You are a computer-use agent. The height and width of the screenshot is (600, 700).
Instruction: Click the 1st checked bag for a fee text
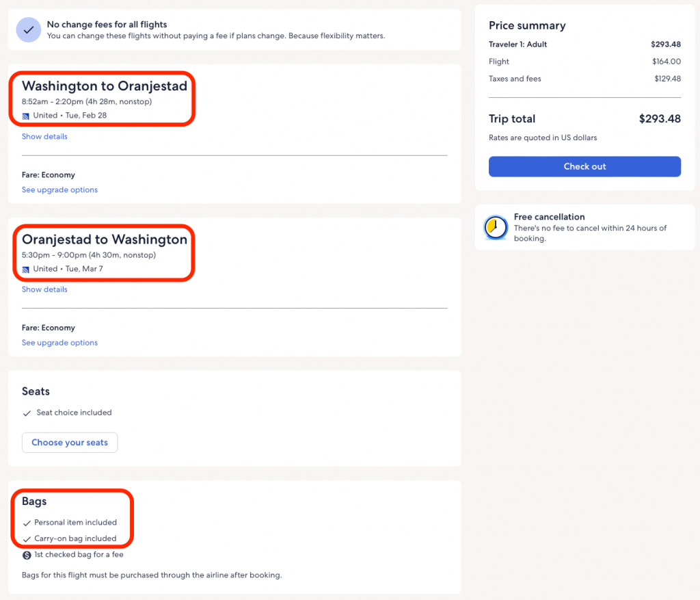tap(79, 555)
